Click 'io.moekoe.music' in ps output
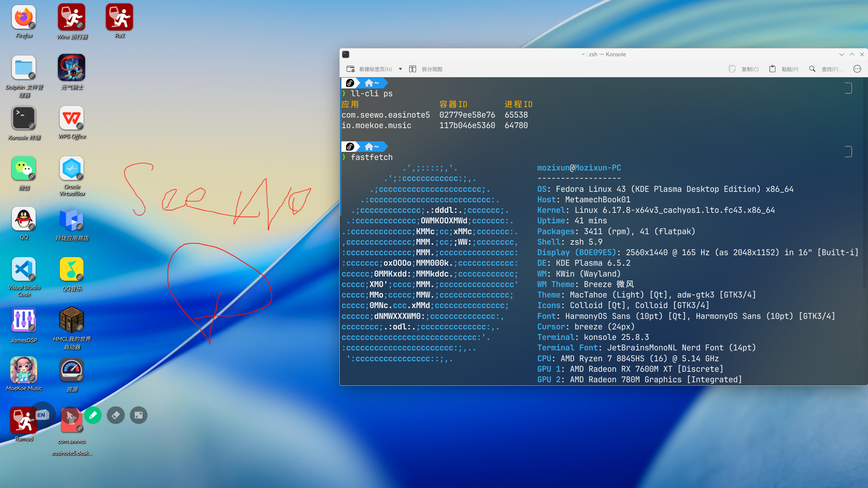 [376, 125]
